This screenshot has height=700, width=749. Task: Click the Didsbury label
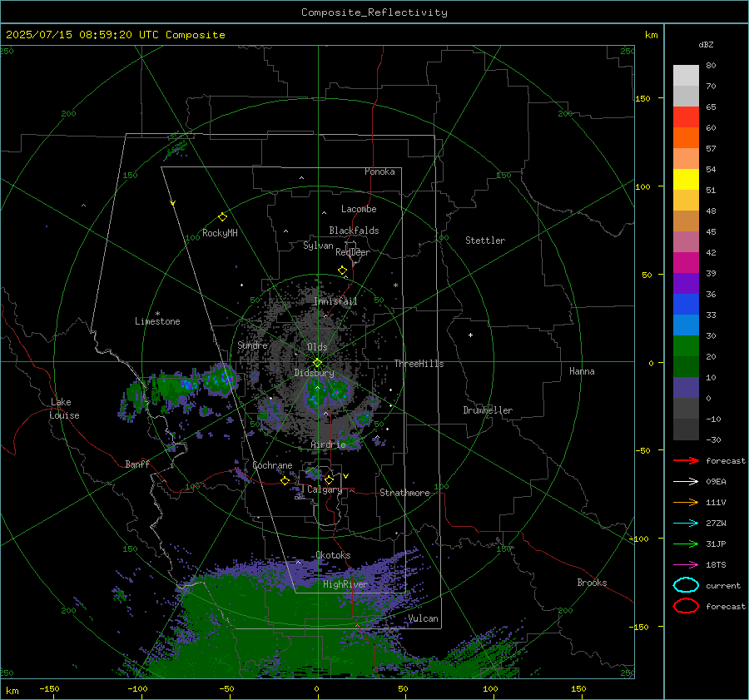[314, 373]
